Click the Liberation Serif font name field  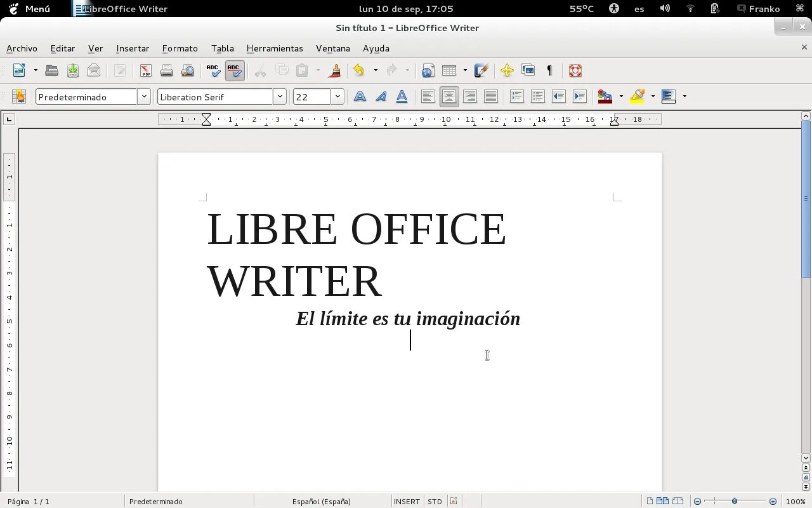point(216,97)
